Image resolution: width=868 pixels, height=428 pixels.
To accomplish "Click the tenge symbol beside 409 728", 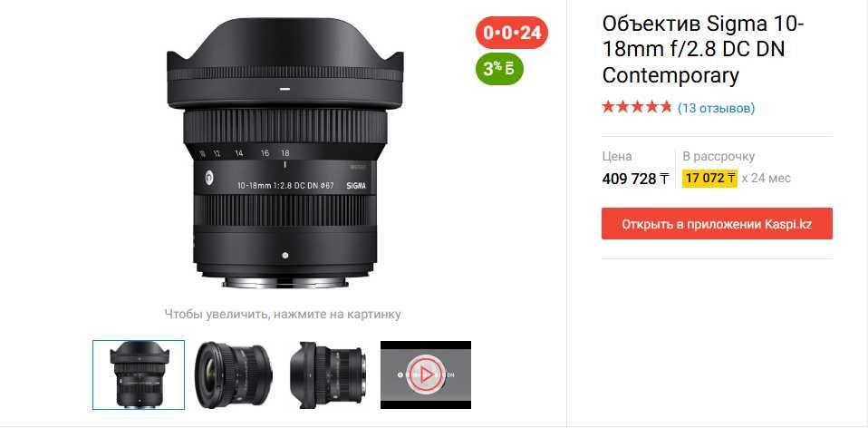I will [664, 179].
